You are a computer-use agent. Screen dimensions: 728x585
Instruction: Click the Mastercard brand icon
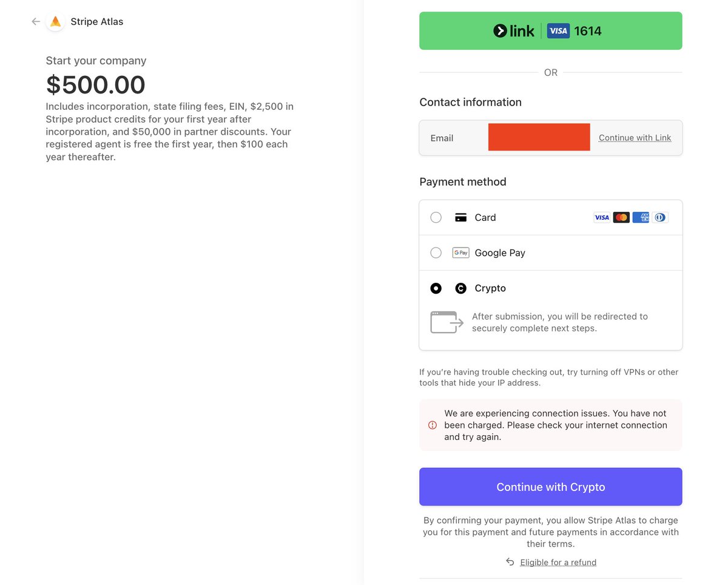click(x=621, y=217)
